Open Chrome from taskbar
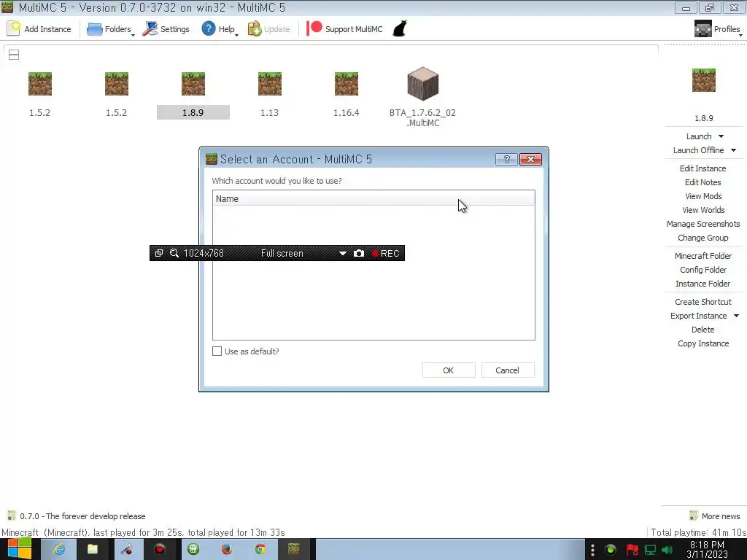 260,549
